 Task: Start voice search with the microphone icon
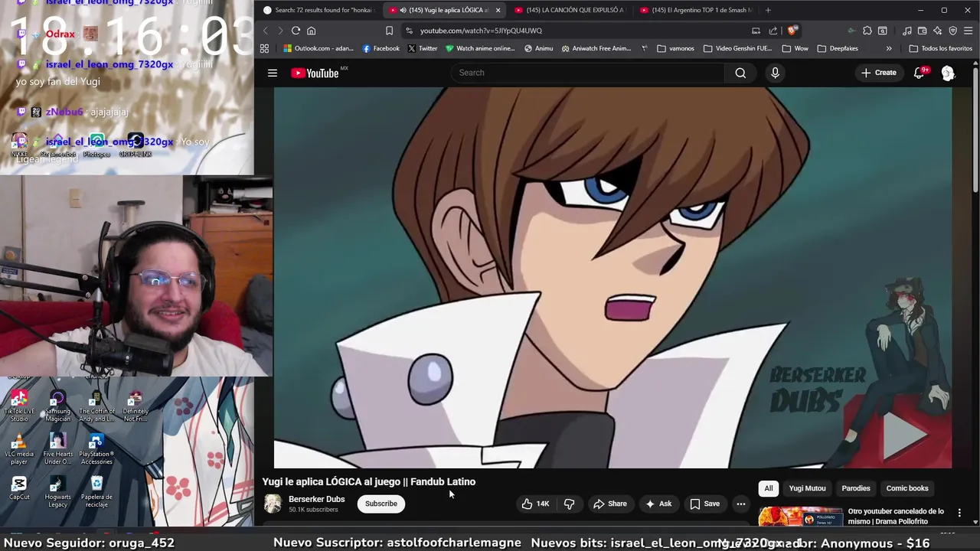pyautogui.click(x=775, y=73)
